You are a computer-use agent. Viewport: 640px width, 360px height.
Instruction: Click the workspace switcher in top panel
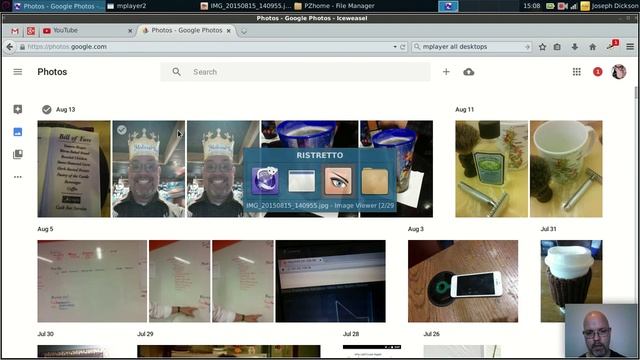coord(448,6)
